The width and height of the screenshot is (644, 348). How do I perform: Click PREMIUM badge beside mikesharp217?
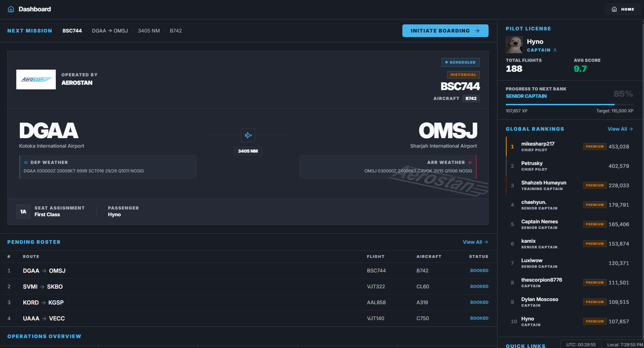pyautogui.click(x=595, y=147)
